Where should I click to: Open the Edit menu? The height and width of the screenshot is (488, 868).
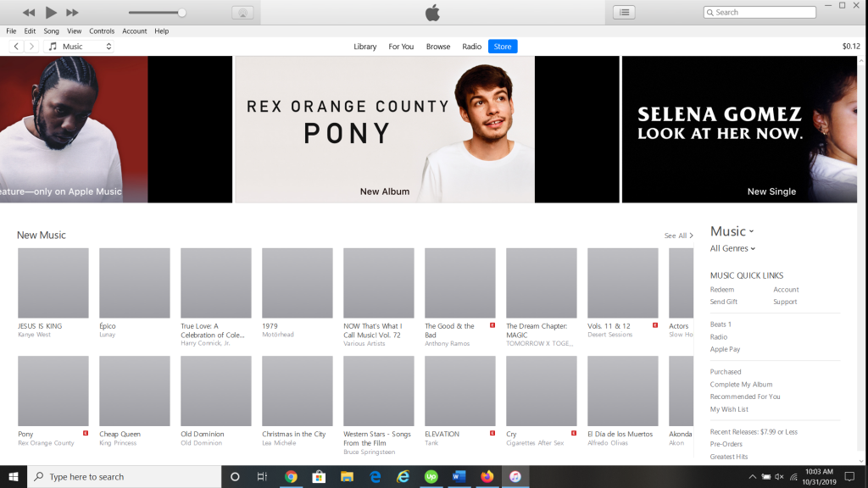click(30, 31)
